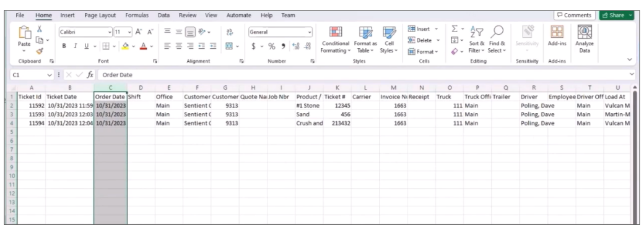Click the Copy icon
This screenshot has height=235, width=644.
40,40
